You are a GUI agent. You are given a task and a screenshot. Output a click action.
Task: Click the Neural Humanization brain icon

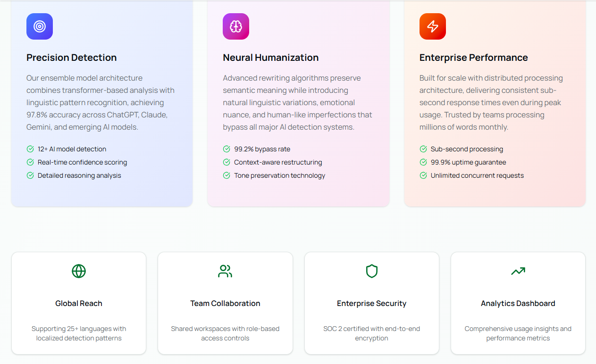pos(236,26)
